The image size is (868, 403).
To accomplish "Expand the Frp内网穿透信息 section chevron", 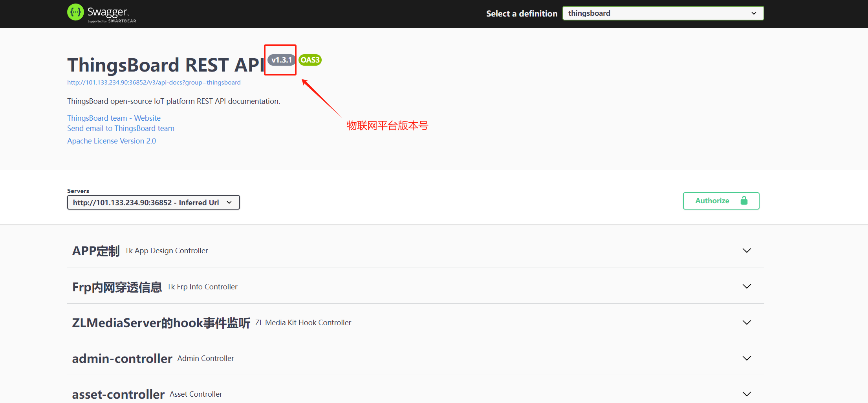I will tap(747, 286).
